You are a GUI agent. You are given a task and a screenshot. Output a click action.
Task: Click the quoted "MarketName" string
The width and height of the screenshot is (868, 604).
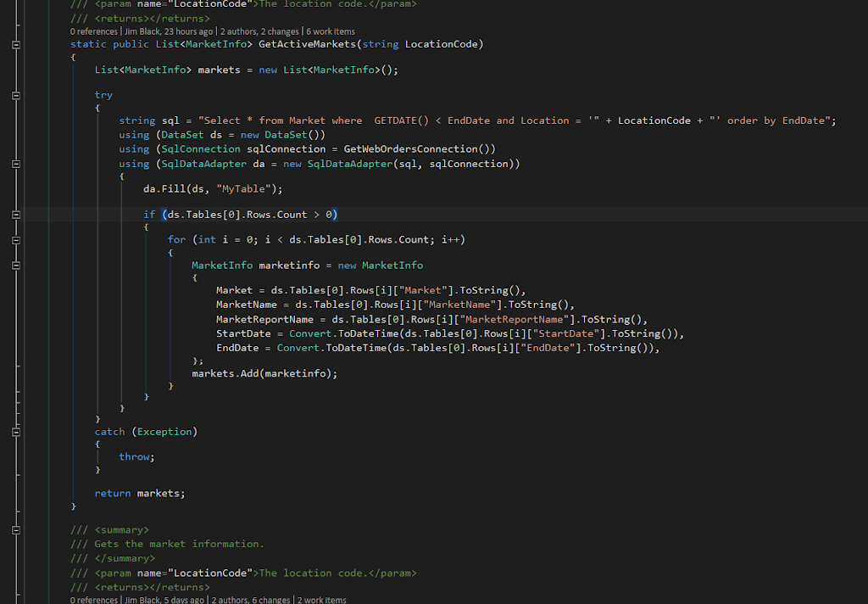(459, 305)
